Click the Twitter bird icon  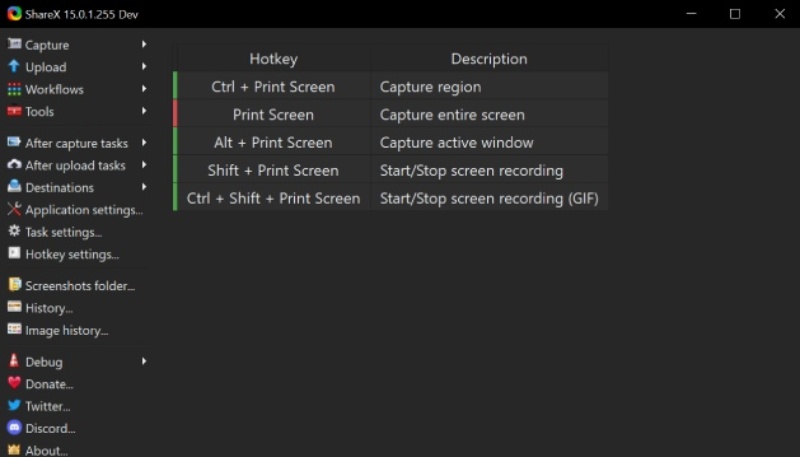pos(14,406)
